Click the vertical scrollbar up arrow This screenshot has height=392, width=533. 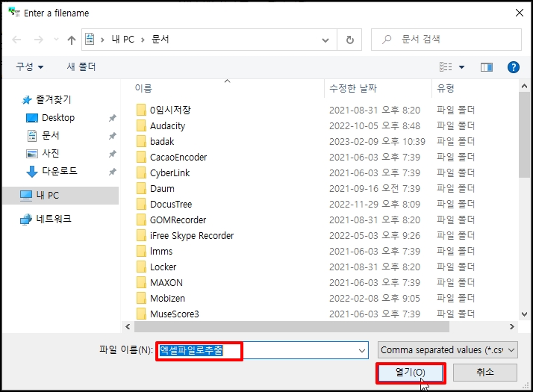[x=524, y=87]
